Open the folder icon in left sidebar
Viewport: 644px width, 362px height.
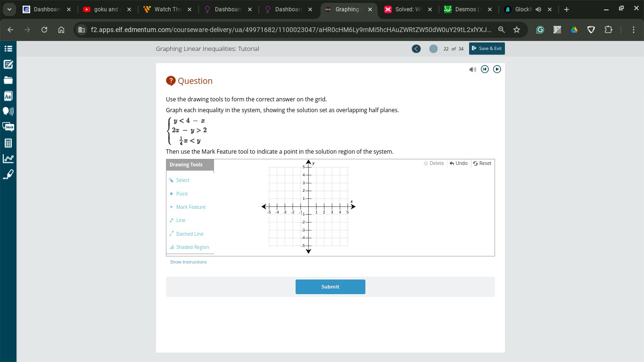(x=8, y=80)
